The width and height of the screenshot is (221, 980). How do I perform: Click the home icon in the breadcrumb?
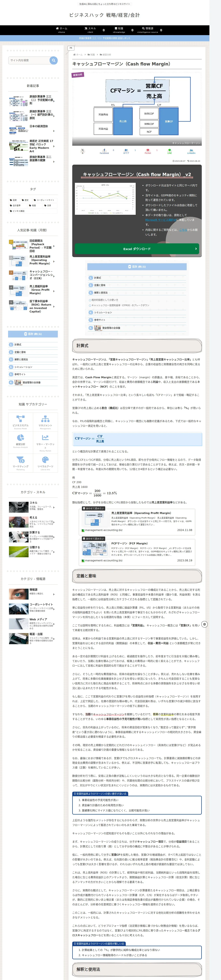coord(74,55)
